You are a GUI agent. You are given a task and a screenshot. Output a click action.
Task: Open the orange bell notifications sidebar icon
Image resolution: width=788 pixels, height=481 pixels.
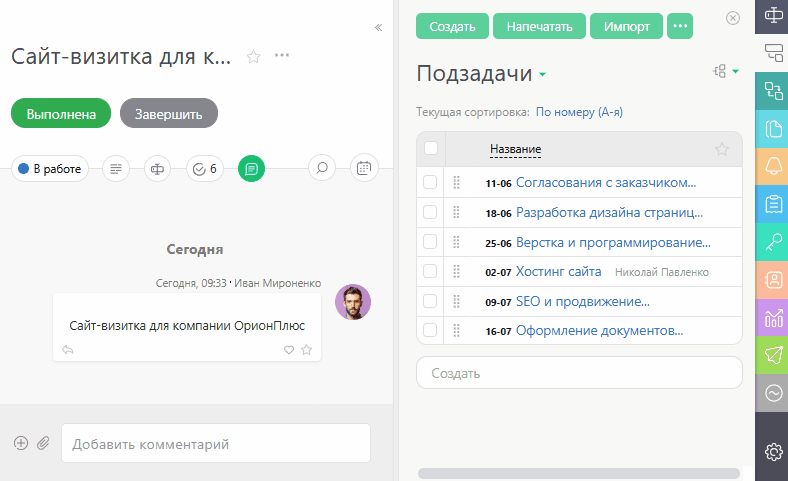tap(773, 166)
